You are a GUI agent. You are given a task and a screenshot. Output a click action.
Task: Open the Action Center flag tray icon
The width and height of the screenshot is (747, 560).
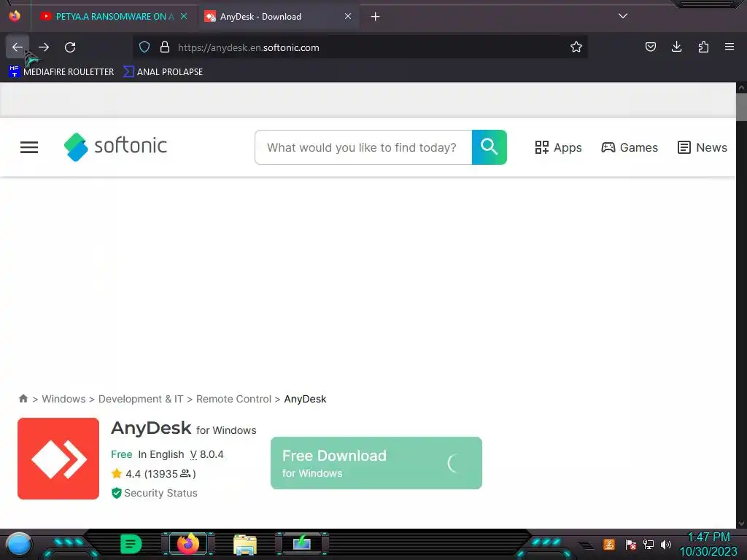pyautogui.click(x=630, y=544)
